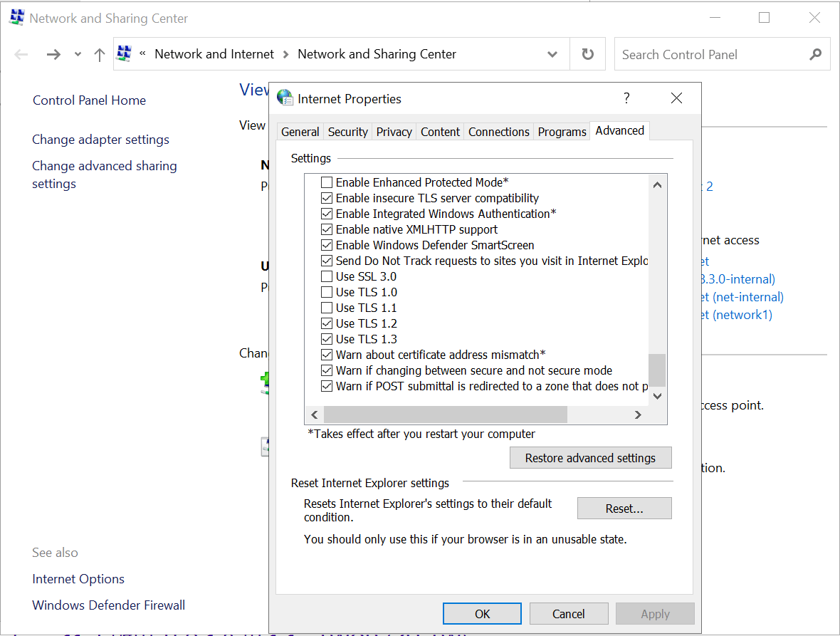Viewport: 840px width, 636px height.
Task: Refresh the Network and Sharing Center view
Action: click(588, 54)
